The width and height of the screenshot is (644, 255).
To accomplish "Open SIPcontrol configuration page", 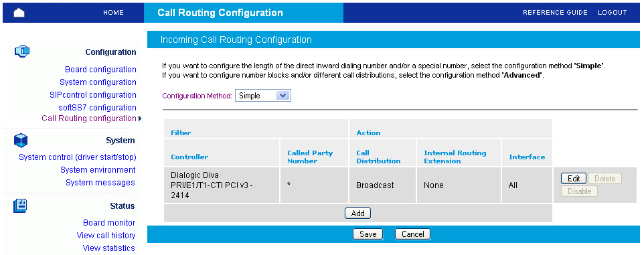I will tap(93, 95).
